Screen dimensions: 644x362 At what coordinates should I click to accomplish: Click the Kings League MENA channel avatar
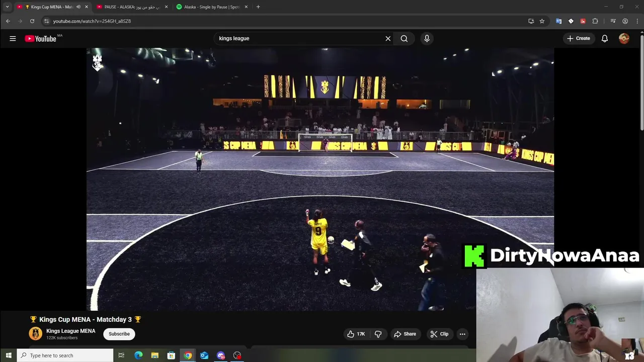[36, 334]
